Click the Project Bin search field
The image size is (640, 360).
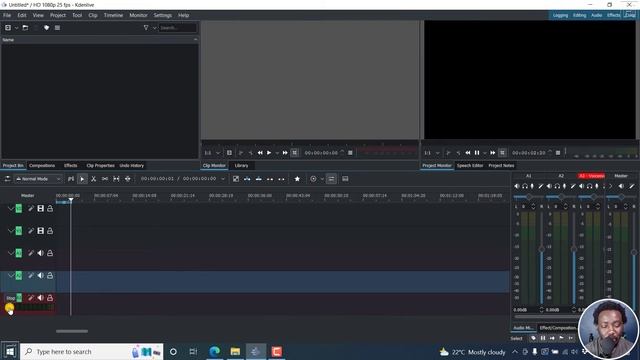click(x=178, y=28)
